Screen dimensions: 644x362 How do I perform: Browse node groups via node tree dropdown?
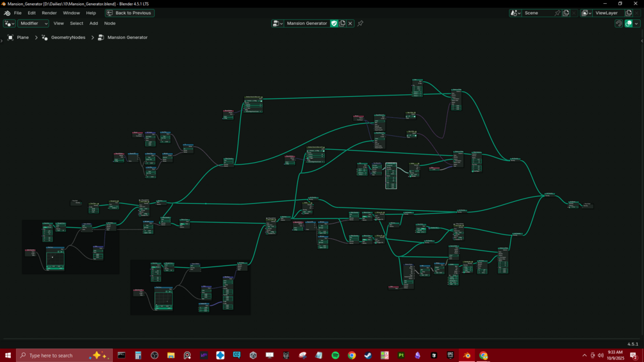277,24
